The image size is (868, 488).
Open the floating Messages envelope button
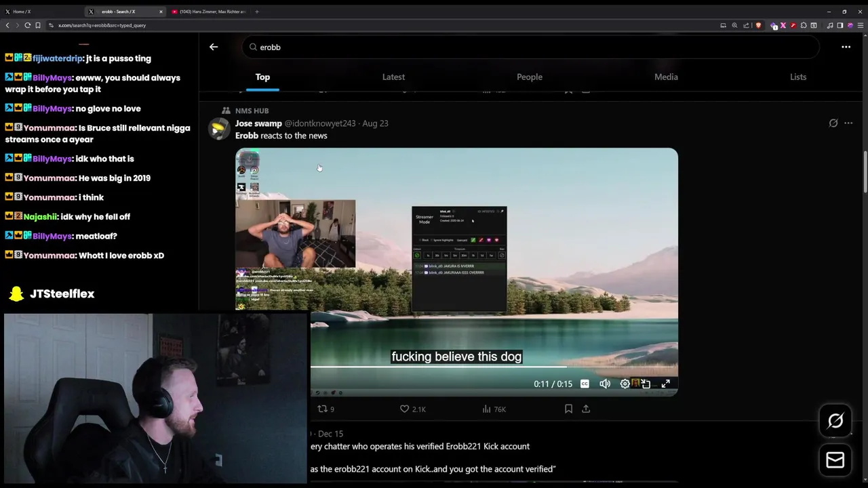pos(835,460)
